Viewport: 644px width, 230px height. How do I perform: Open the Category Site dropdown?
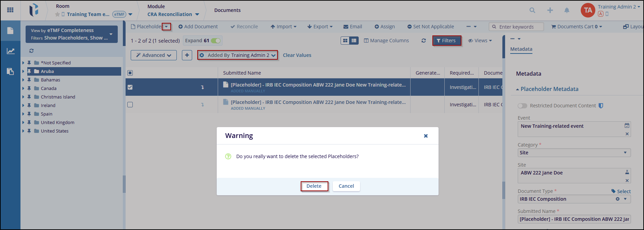(x=574, y=153)
